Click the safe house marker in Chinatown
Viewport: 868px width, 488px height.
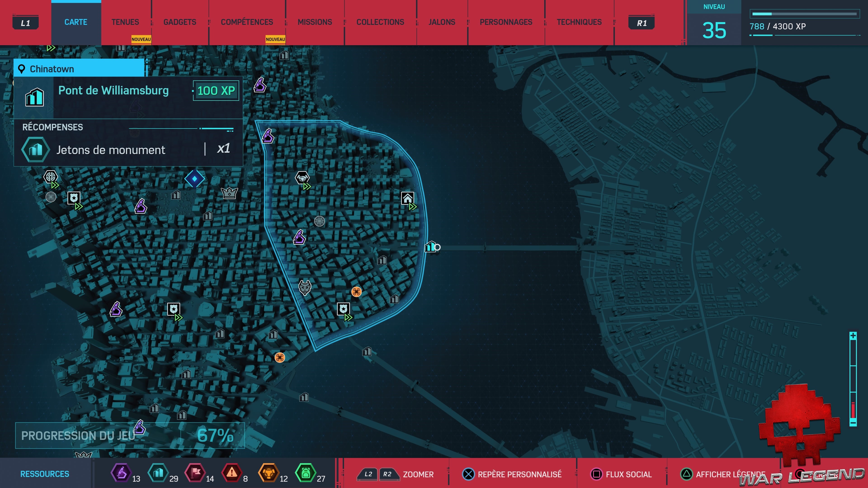pyautogui.click(x=407, y=198)
